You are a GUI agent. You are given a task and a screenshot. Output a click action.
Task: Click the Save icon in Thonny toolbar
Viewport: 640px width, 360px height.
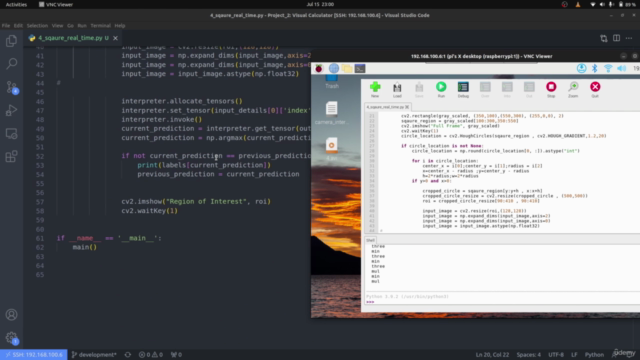pyautogui.click(x=419, y=89)
